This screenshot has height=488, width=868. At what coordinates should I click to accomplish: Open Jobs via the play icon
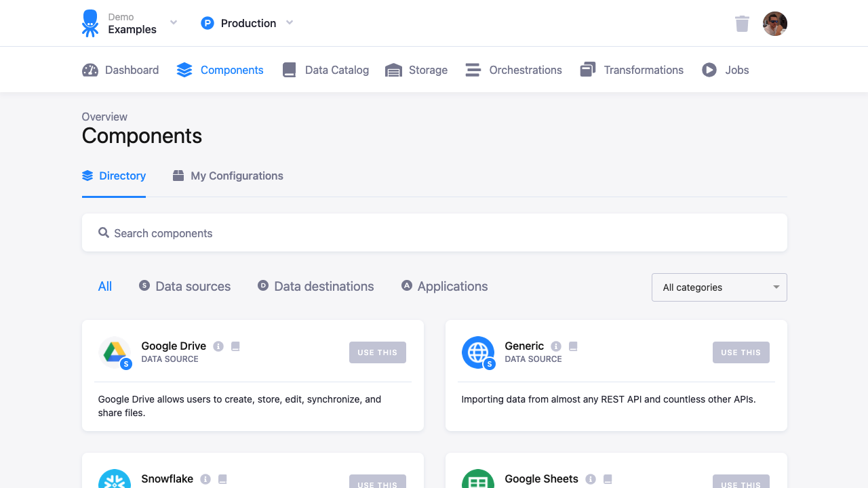709,69
